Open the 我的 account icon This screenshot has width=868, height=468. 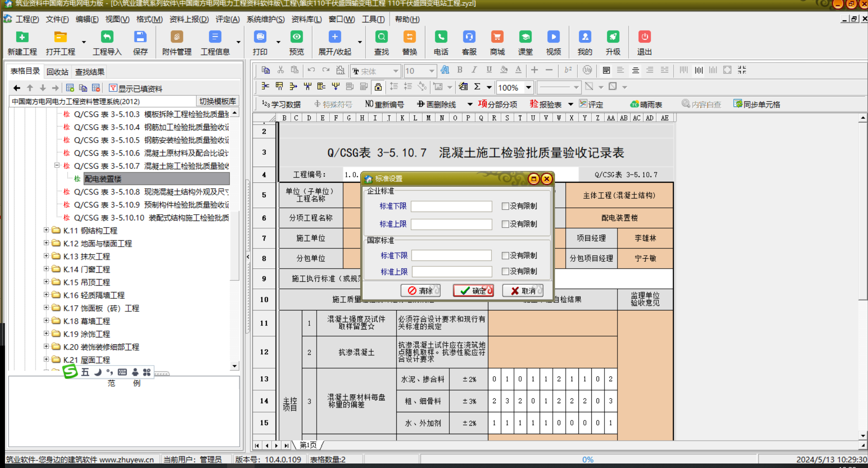pyautogui.click(x=585, y=37)
